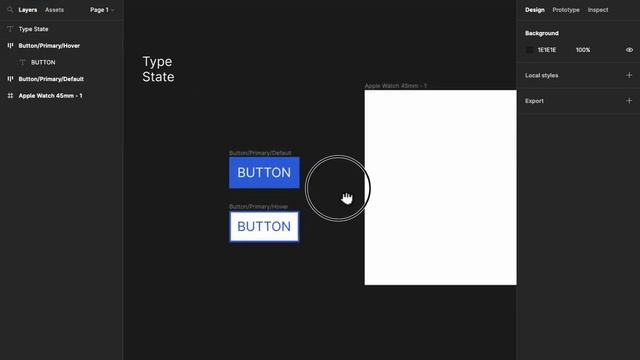Viewport: 640px width, 360px height.
Task: Click the Apple Watch 45mm - 1 frame label
Action: tap(396, 86)
